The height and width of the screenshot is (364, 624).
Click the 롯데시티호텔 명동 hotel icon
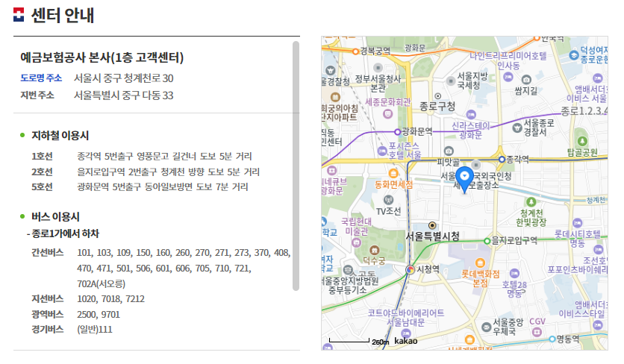tap(577, 223)
